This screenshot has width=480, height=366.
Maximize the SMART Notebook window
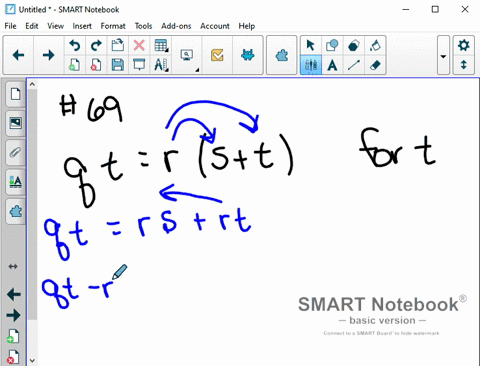point(435,9)
